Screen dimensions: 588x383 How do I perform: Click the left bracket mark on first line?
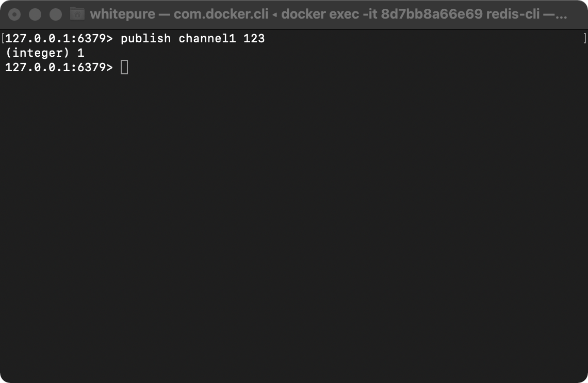(3, 39)
